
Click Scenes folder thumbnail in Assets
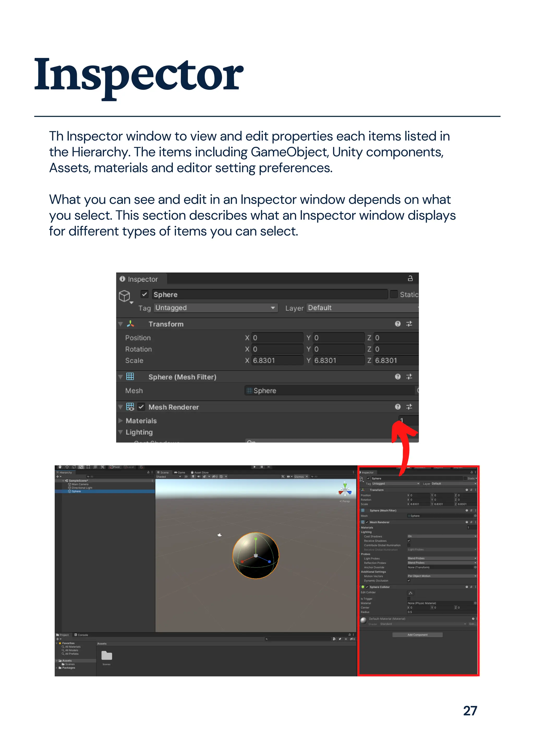[107, 656]
